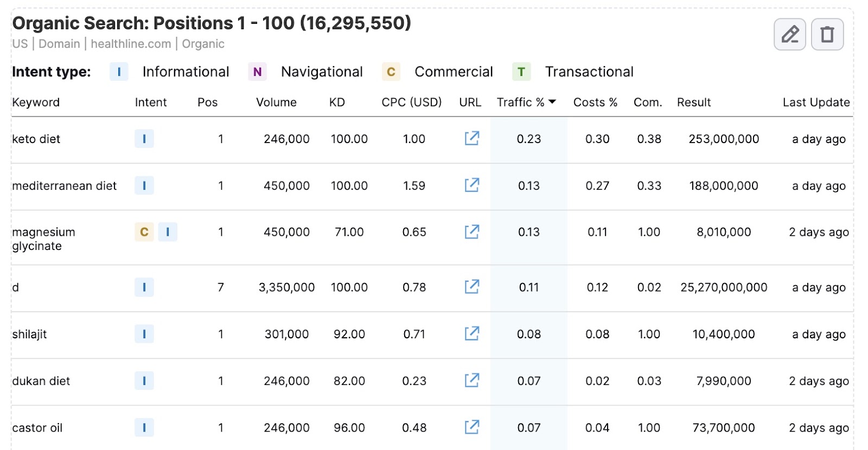Click the Volume column header

276,102
